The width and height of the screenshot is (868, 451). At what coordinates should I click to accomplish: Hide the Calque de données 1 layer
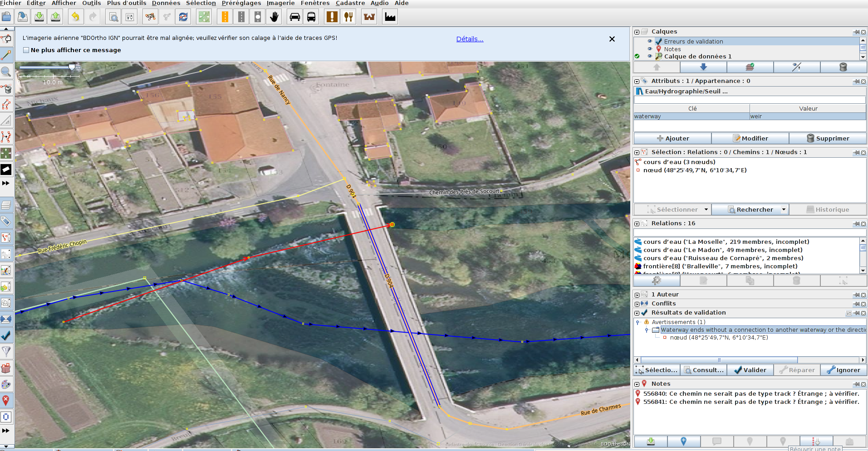pyautogui.click(x=650, y=56)
